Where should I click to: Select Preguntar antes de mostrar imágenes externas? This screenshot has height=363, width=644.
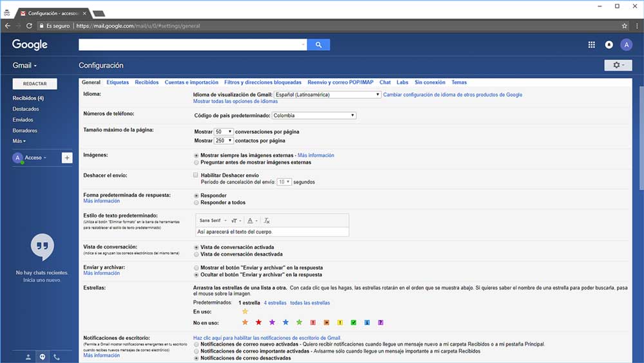[196, 163]
